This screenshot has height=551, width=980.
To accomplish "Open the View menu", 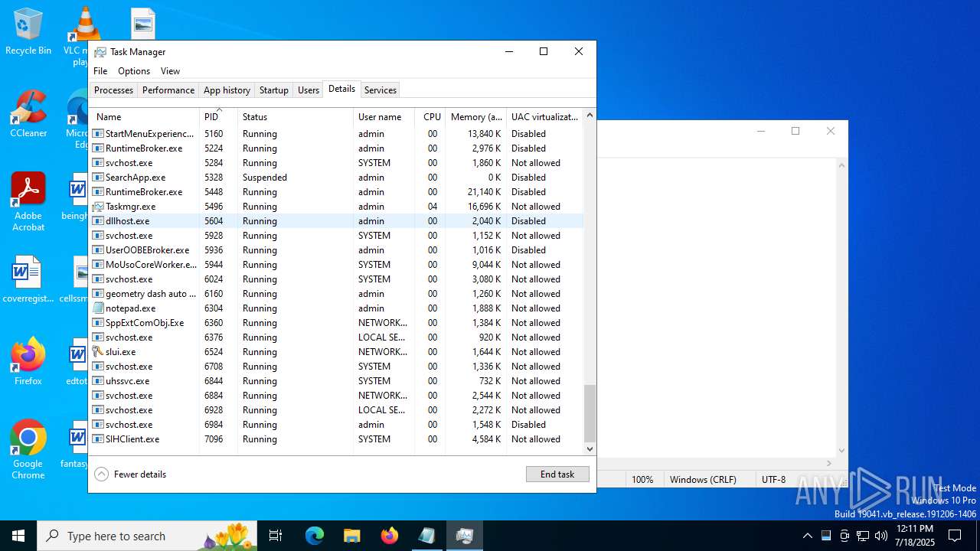I will click(x=170, y=71).
